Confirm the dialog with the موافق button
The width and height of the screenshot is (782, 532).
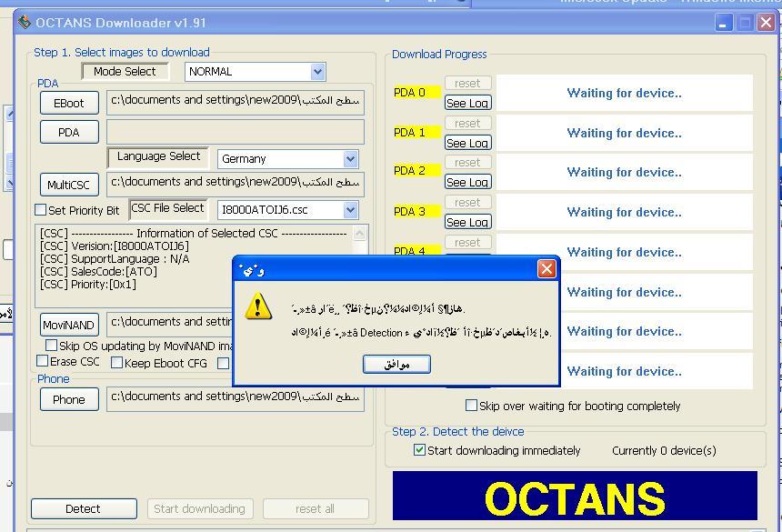[396, 364]
